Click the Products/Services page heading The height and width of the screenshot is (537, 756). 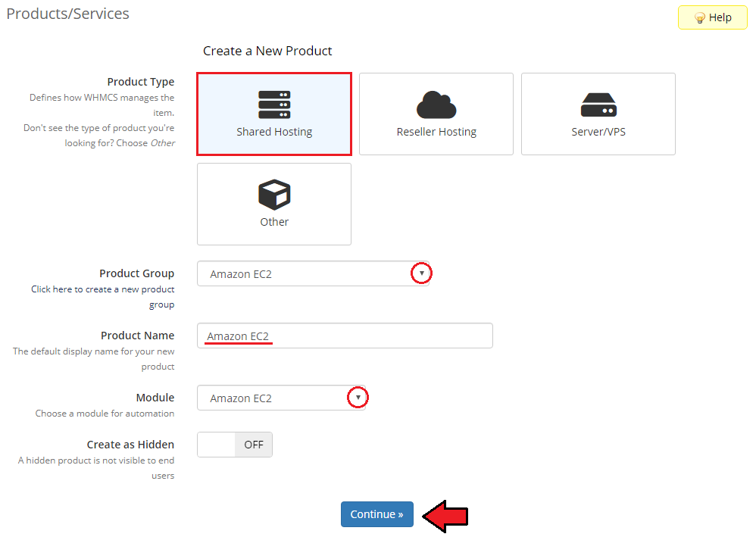[x=68, y=14]
